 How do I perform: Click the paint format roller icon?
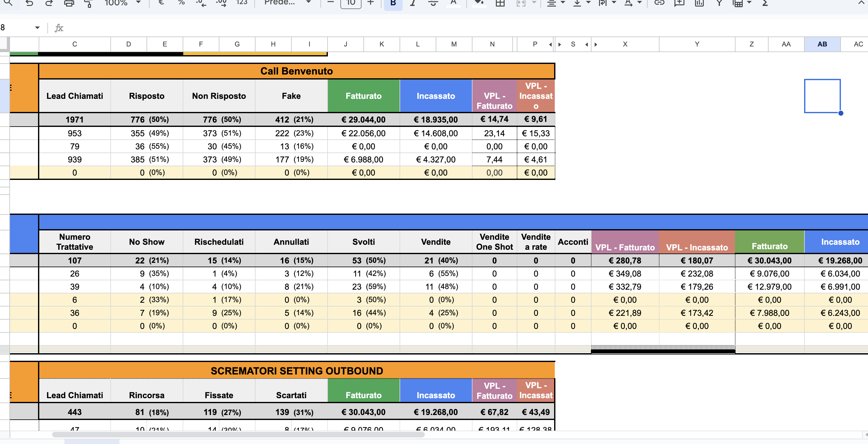(88, 3)
